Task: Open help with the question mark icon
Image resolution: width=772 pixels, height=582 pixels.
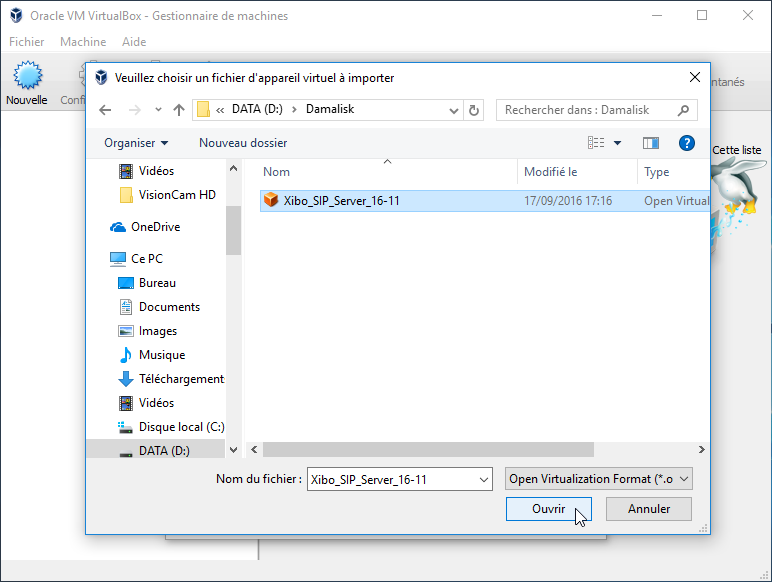Action: point(687,143)
